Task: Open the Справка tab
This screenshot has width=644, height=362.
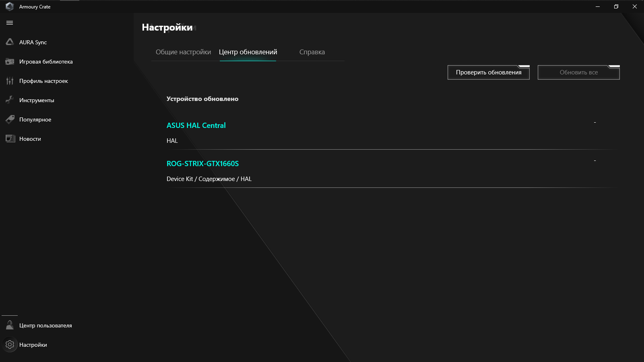Action: tap(312, 52)
